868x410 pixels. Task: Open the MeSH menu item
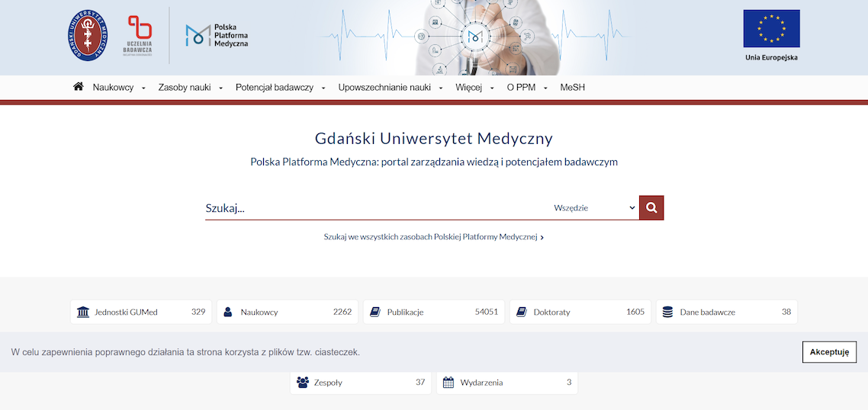click(572, 88)
